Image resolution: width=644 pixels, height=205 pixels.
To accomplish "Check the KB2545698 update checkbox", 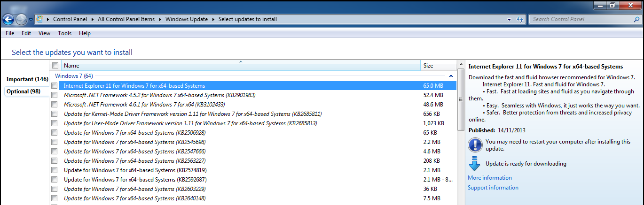I will (x=55, y=142).
